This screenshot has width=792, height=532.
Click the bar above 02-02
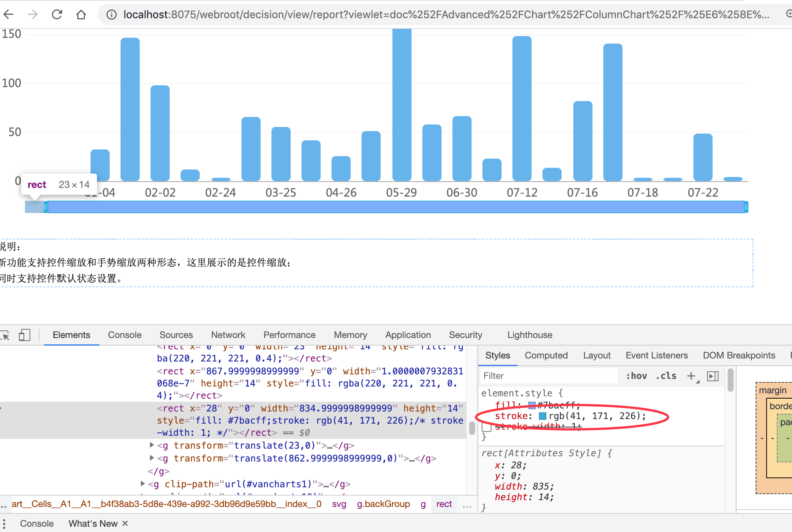pos(160,133)
